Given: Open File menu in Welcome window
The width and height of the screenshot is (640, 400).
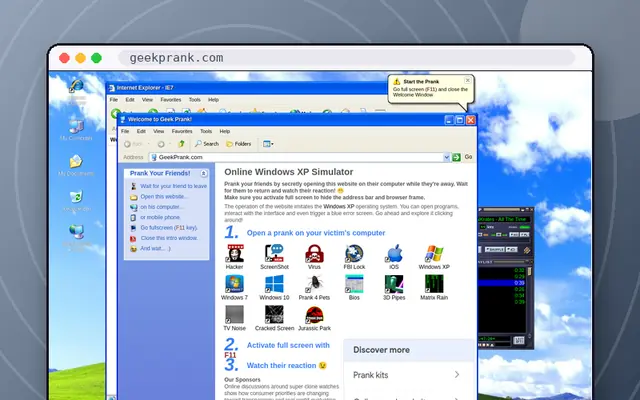Looking at the screenshot, I should (x=125, y=131).
